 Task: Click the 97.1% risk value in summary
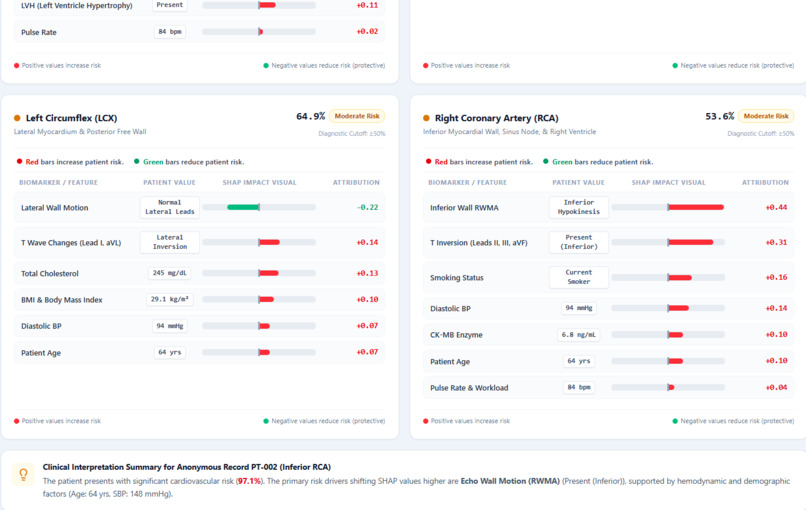point(249,481)
